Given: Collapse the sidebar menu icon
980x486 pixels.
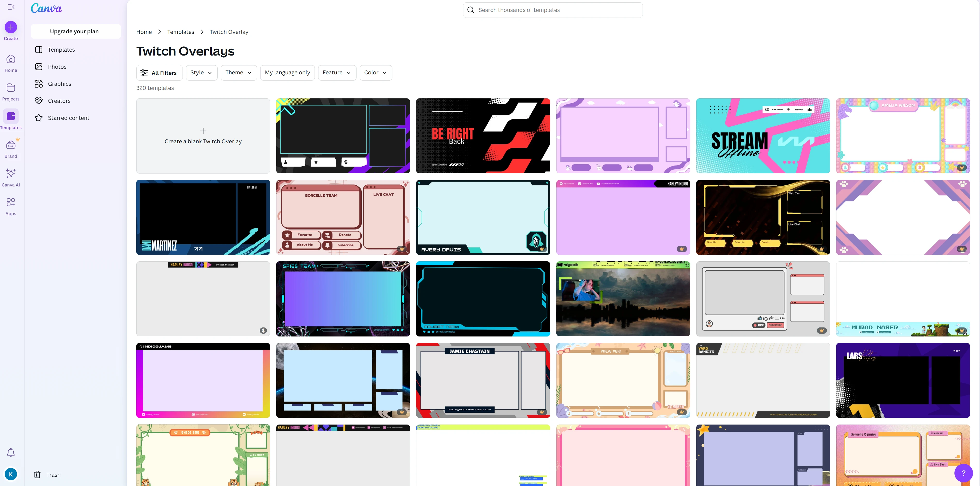Looking at the screenshot, I should 11,7.
